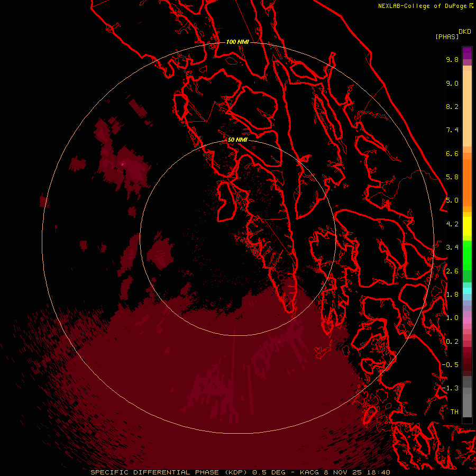This screenshot has height=476, width=476.
Task: Click the 9.0 legend value
Action: click(452, 83)
